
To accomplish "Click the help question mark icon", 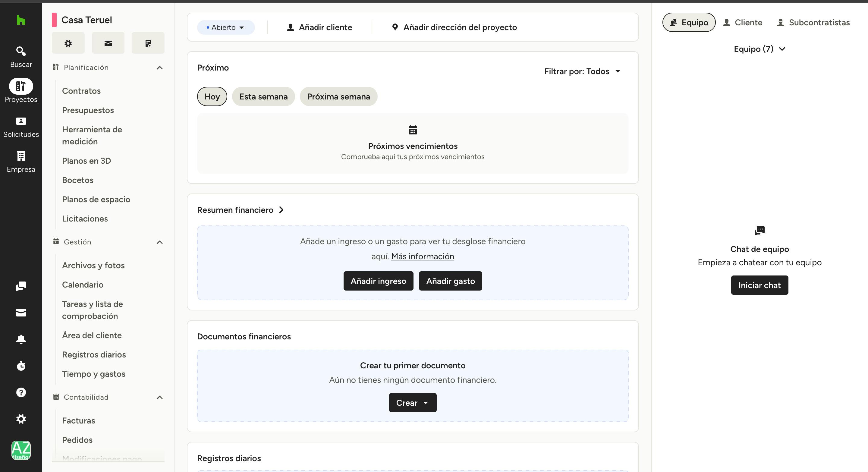I will [21, 392].
